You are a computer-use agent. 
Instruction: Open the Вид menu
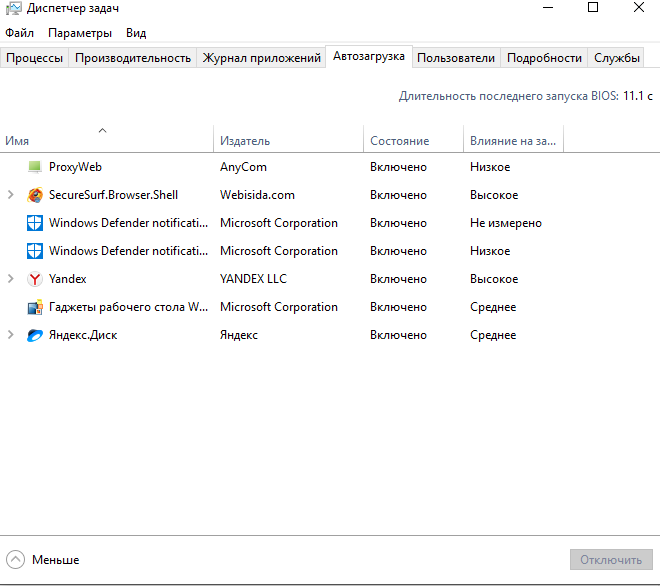pos(136,33)
